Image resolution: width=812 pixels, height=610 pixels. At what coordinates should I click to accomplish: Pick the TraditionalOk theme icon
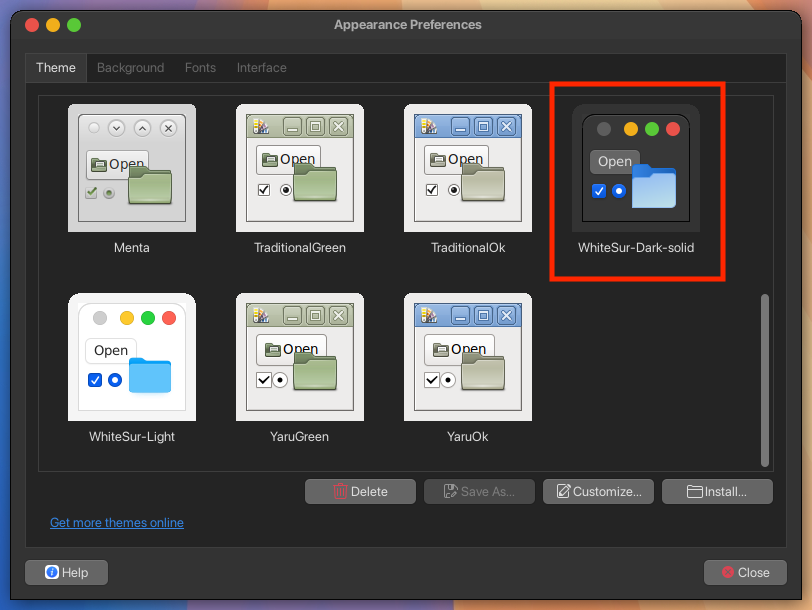tap(468, 168)
